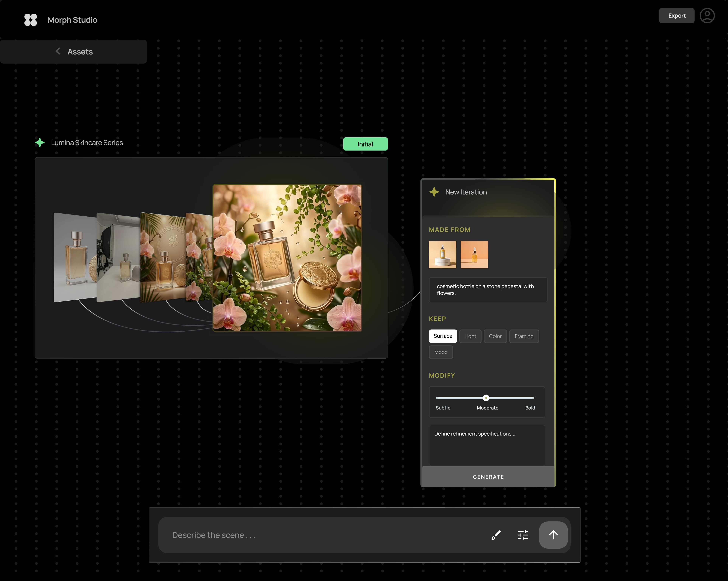Click the GENERATE button
728x581 pixels.
tap(488, 477)
